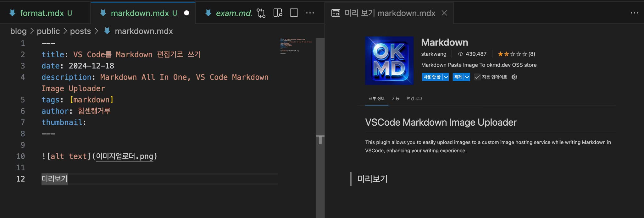Click the 이미지업로더.png image link
644x218 pixels.
[124, 156]
